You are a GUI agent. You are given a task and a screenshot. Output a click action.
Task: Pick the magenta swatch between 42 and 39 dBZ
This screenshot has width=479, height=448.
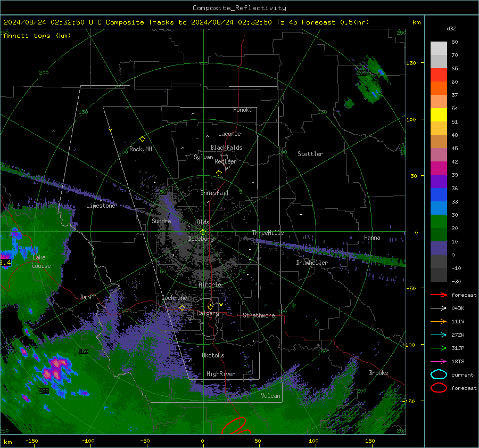(x=439, y=168)
